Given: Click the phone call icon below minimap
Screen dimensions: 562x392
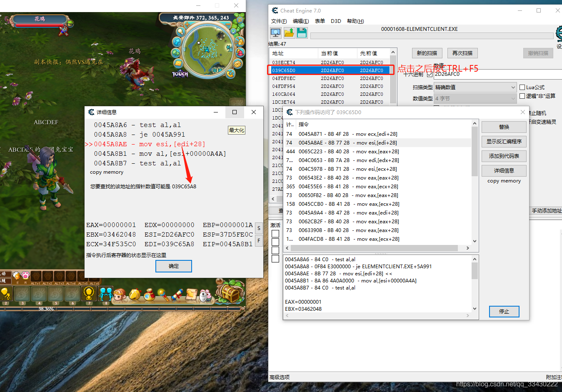Looking at the screenshot, I should 230,74.
